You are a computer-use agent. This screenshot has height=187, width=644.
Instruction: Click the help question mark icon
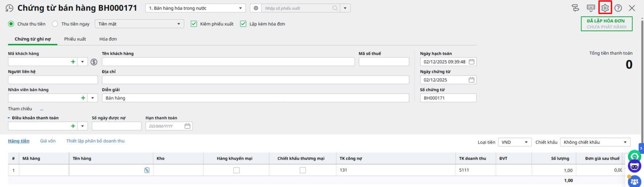click(x=618, y=8)
